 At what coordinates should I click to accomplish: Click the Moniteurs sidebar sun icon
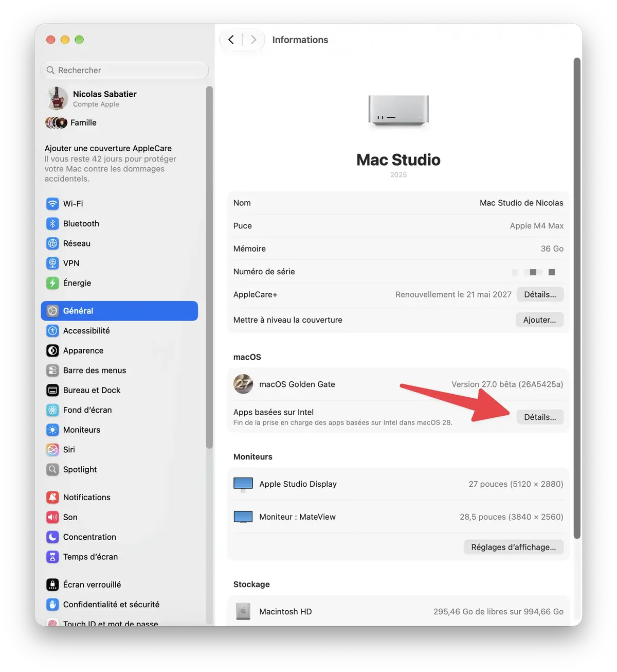[52, 430]
